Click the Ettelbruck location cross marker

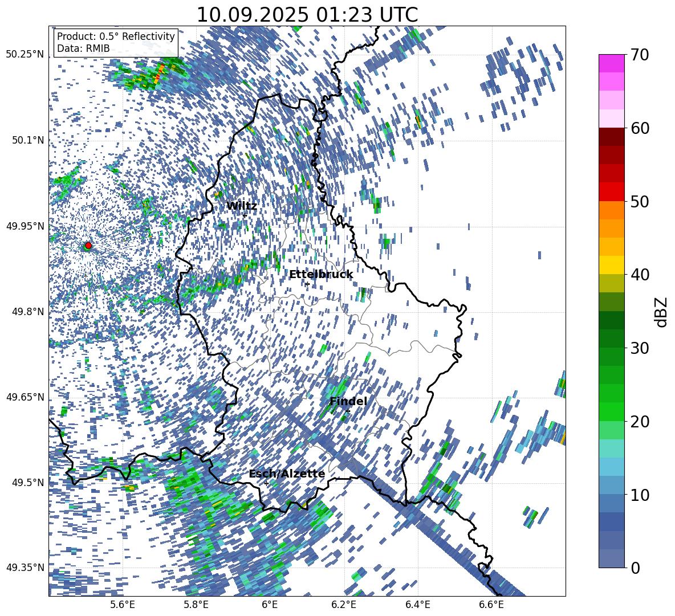pos(307,284)
